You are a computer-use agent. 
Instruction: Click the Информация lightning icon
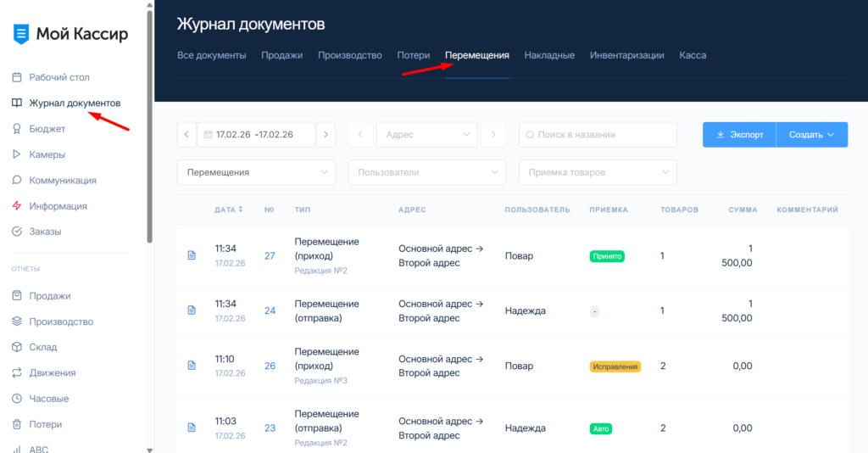click(16, 206)
